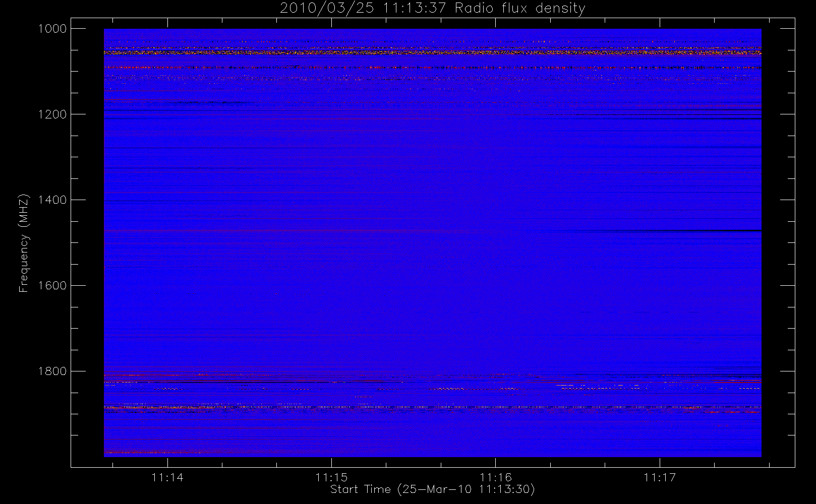Click the plot title "2010/03/25 11:13:37 Radio flux density"
The height and width of the screenshot is (504, 816).
point(433,9)
